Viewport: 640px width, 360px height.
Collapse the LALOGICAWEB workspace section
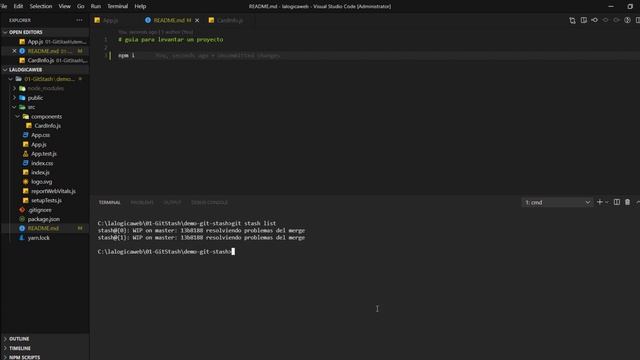tap(5, 70)
